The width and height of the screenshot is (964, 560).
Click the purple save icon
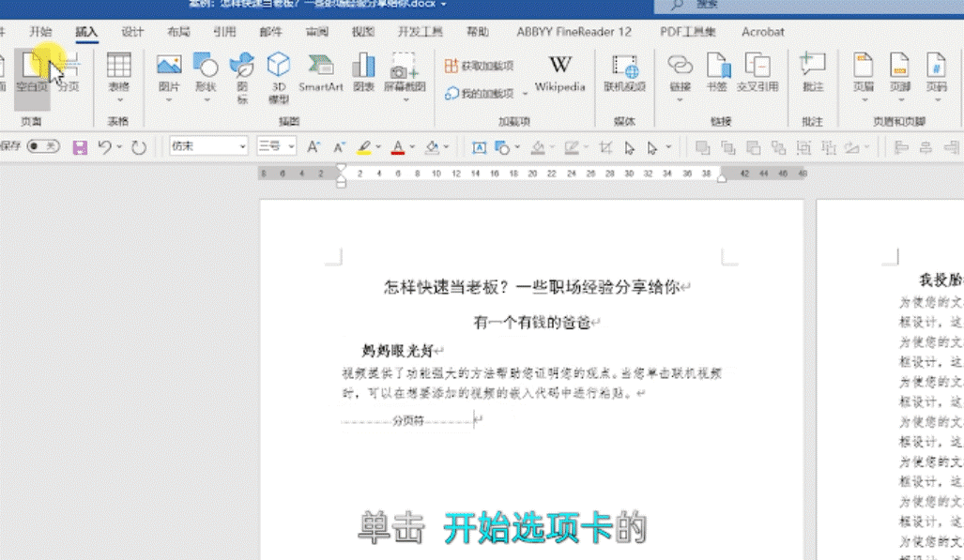coord(80,147)
